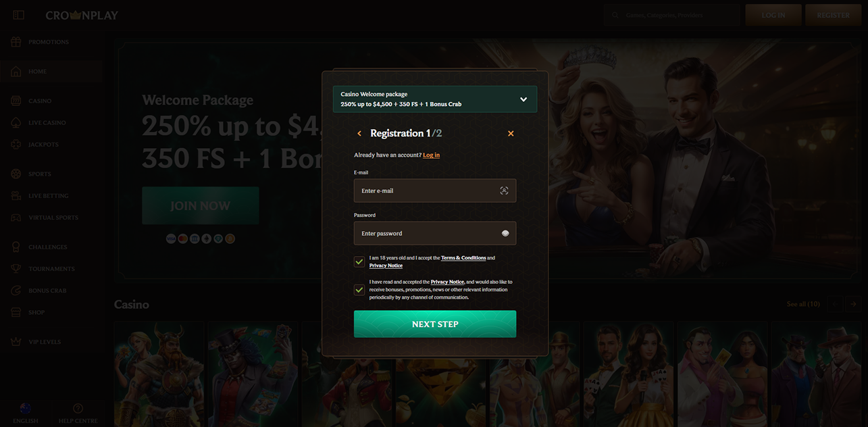
Task: Uncheck the promotions and news consent checkbox
Action: (x=359, y=290)
